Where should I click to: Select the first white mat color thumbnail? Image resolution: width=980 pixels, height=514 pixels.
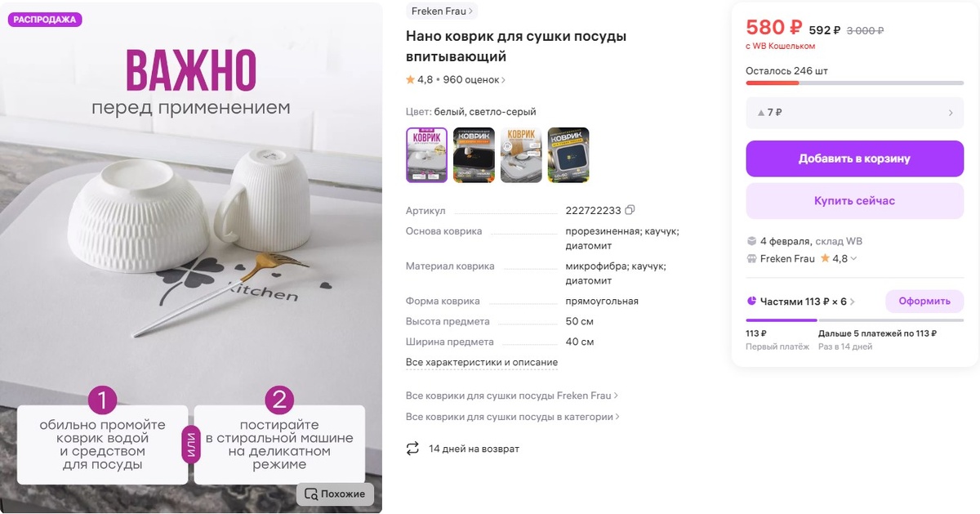click(427, 154)
